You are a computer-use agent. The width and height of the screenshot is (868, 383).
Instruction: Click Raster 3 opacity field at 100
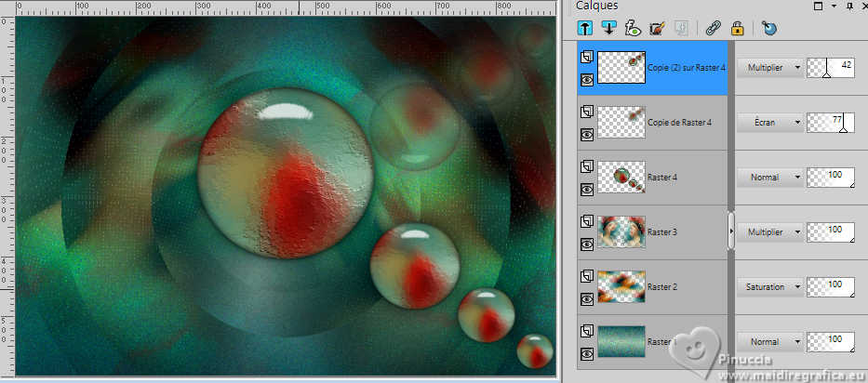pos(831,231)
